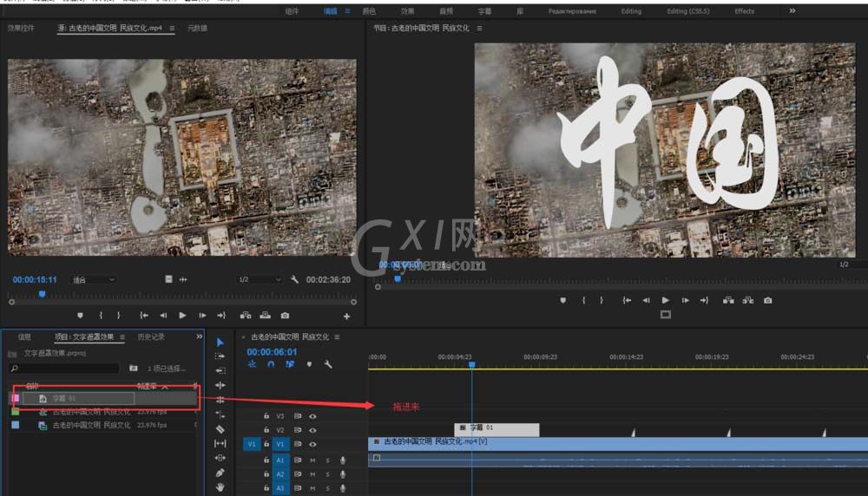Go to in point in source monitor
This screenshot has width=868, height=496.
(x=144, y=315)
